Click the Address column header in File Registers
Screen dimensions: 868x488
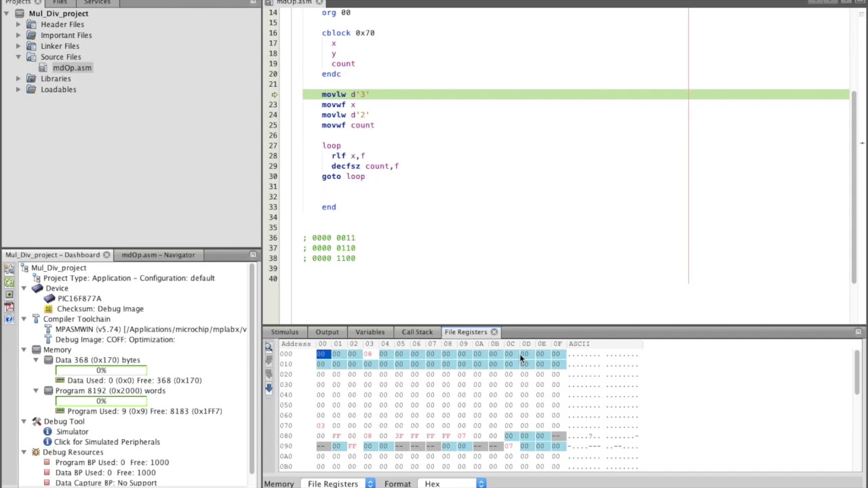(296, 344)
